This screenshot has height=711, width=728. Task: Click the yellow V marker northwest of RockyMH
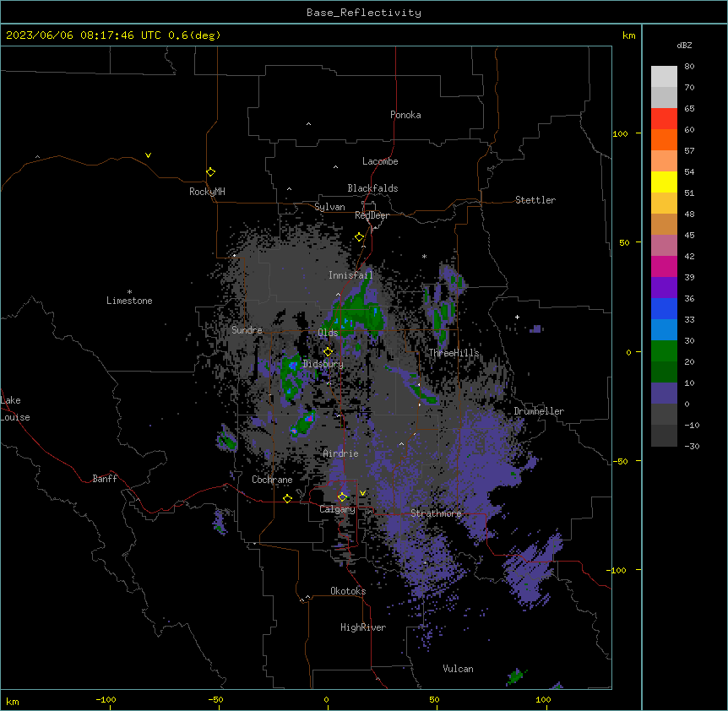(x=148, y=155)
